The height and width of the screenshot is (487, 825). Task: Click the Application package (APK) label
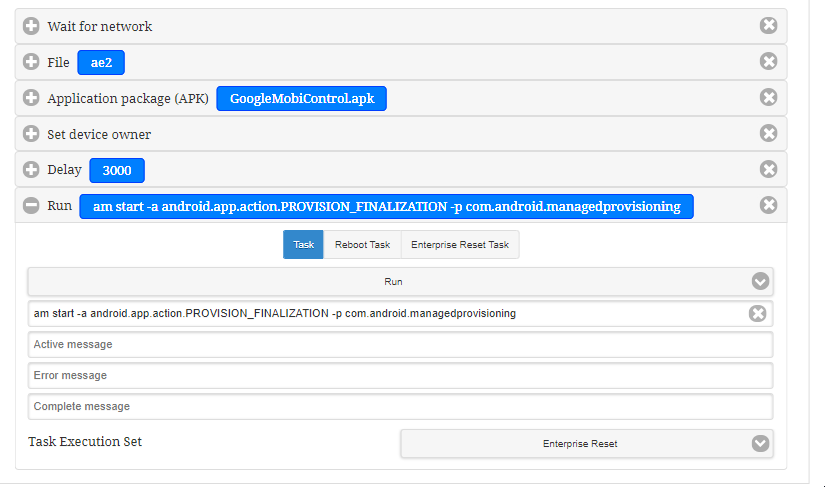pyautogui.click(x=128, y=98)
